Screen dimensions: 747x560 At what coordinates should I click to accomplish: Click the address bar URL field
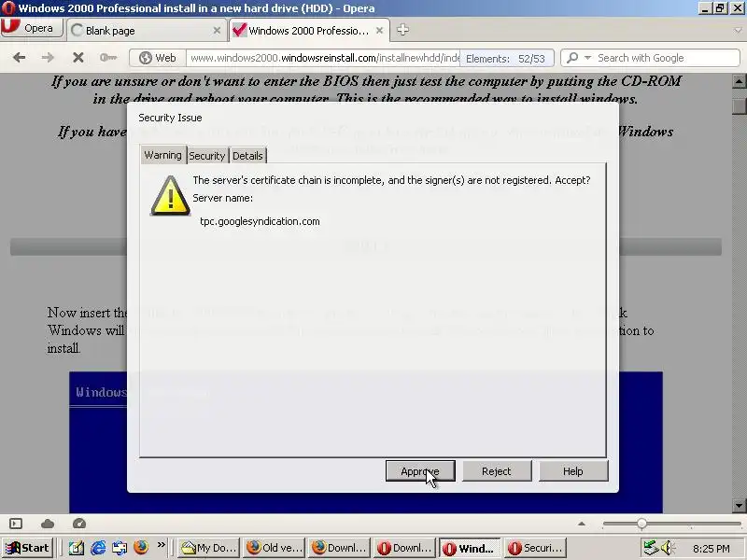(323, 58)
